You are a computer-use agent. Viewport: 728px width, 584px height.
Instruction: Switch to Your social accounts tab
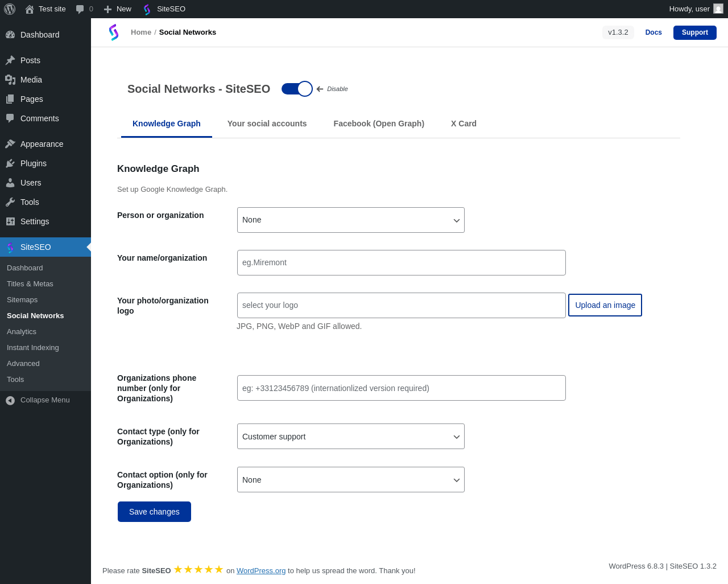pos(267,124)
